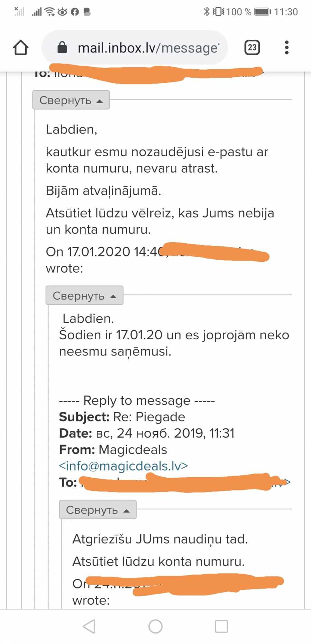Tap the Chrome home icon
Viewport: 311px width, 644px height.
click(x=21, y=48)
